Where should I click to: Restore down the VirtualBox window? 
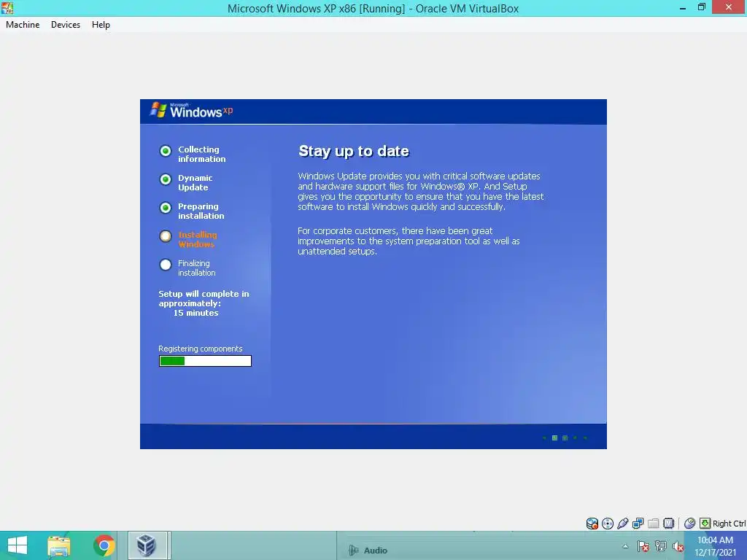click(x=701, y=7)
